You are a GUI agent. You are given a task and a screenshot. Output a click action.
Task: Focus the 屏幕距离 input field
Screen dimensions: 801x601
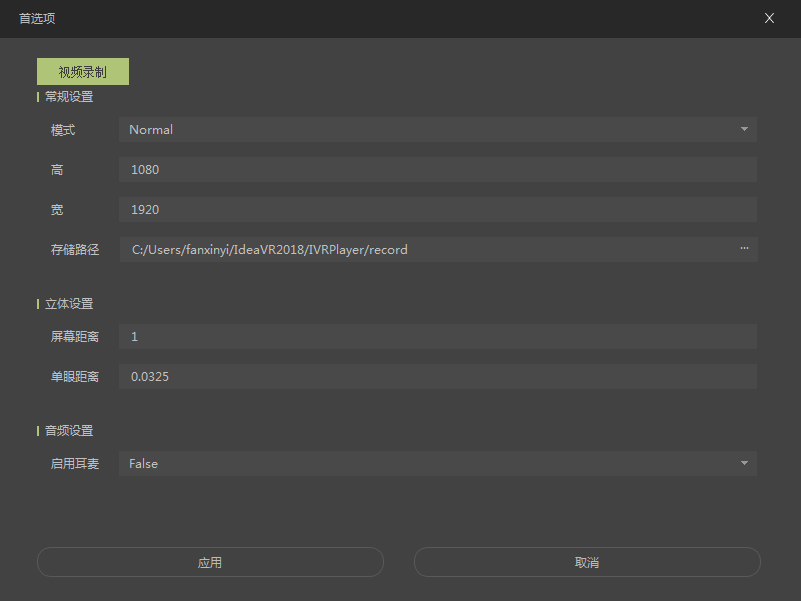(437, 337)
